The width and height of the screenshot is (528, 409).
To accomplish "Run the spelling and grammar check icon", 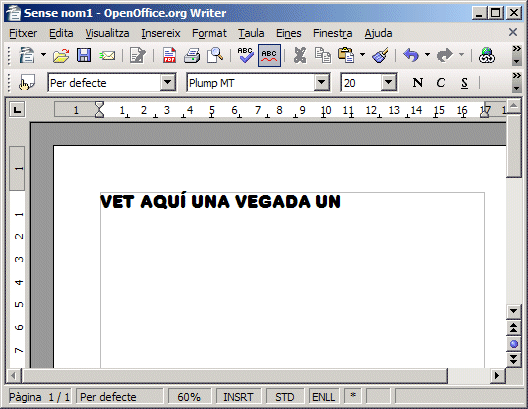I will tap(245, 55).
